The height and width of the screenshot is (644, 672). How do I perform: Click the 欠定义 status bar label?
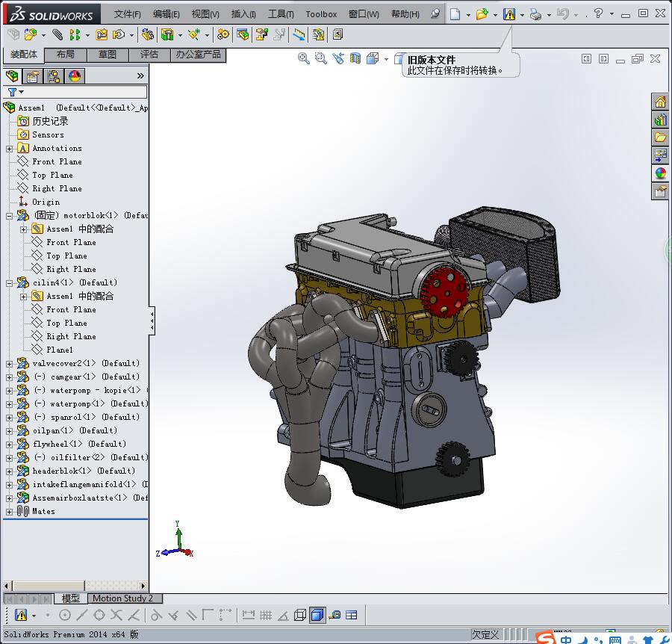pyautogui.click(x=485, y=634)
